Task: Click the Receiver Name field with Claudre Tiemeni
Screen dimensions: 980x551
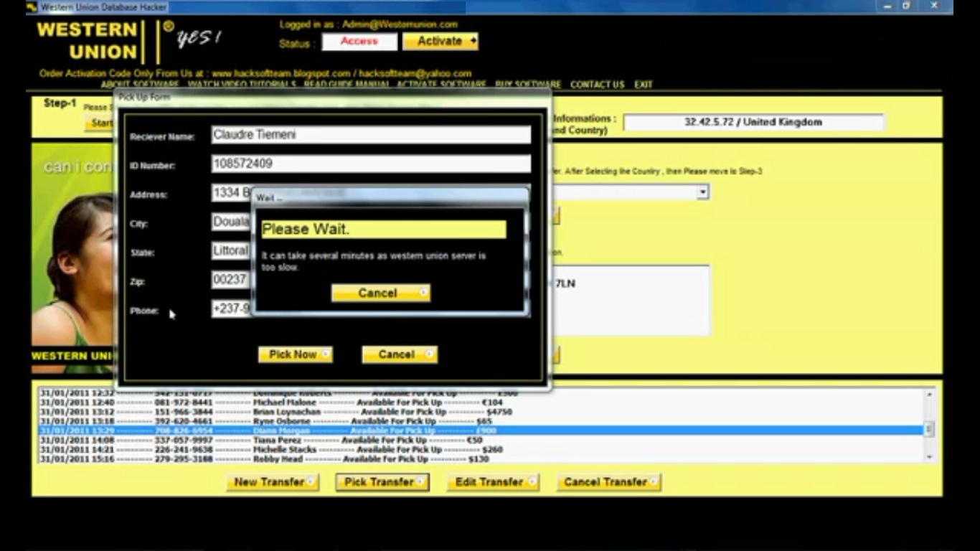Action: pyautogui.click(x=371, y=135)
